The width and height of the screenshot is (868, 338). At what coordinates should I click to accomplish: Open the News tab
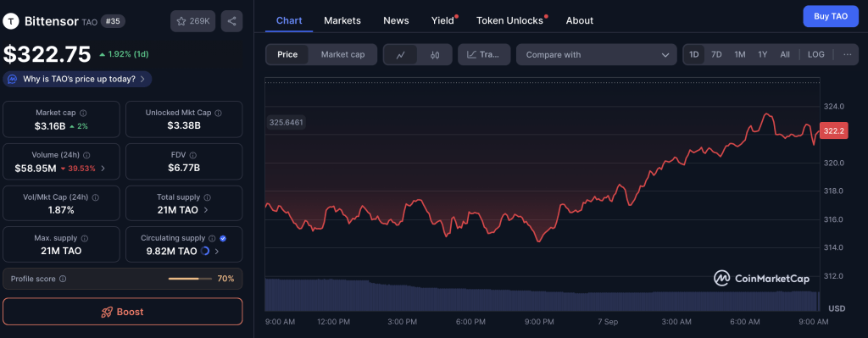pyautogui.click(x=396, y=20)
